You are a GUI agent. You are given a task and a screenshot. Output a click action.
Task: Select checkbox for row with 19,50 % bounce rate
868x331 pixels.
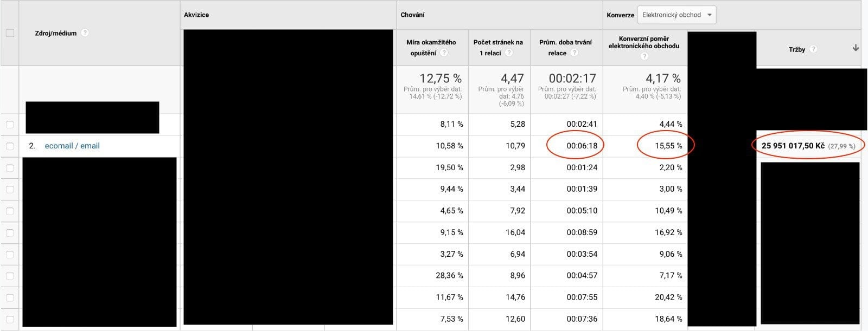(x=10, y=168)
